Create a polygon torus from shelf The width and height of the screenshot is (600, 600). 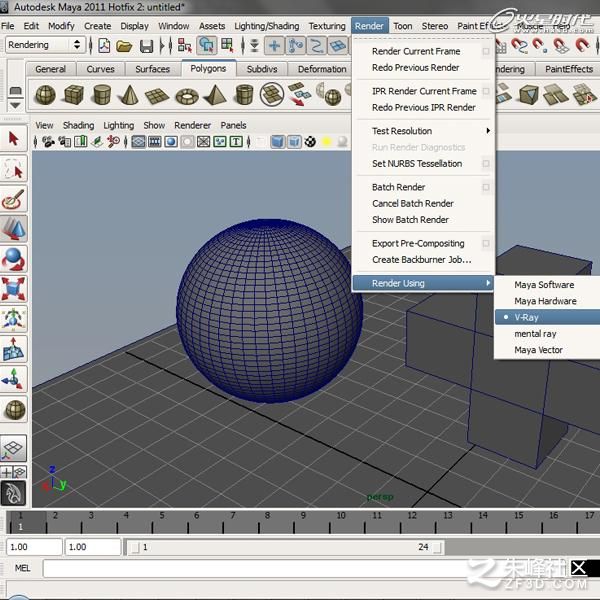tap(187, 96)
